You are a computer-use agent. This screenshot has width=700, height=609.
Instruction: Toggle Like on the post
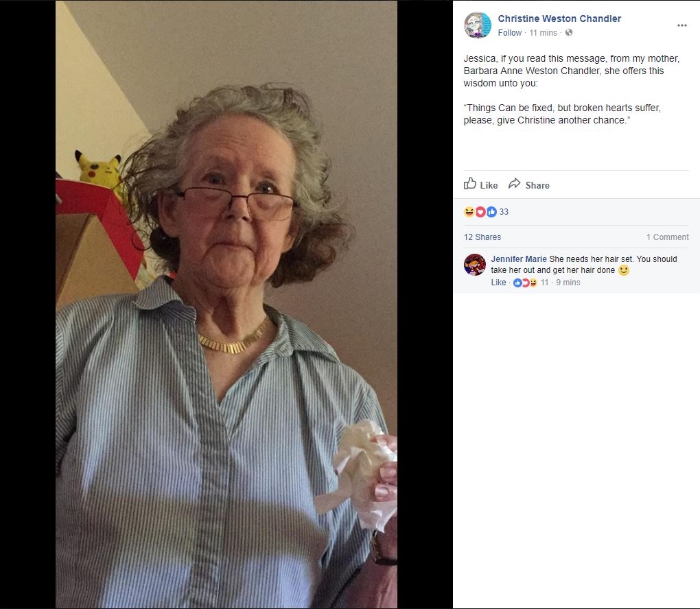481,184
